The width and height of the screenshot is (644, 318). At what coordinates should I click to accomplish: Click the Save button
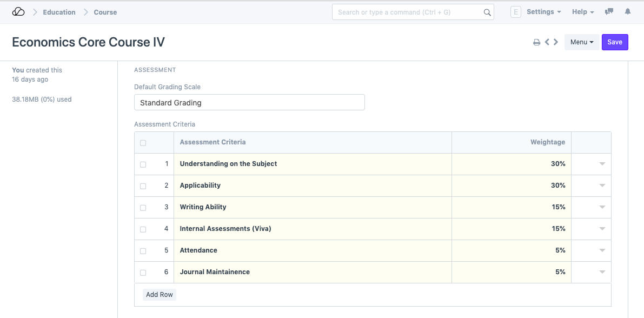click(x=615, y=42)
